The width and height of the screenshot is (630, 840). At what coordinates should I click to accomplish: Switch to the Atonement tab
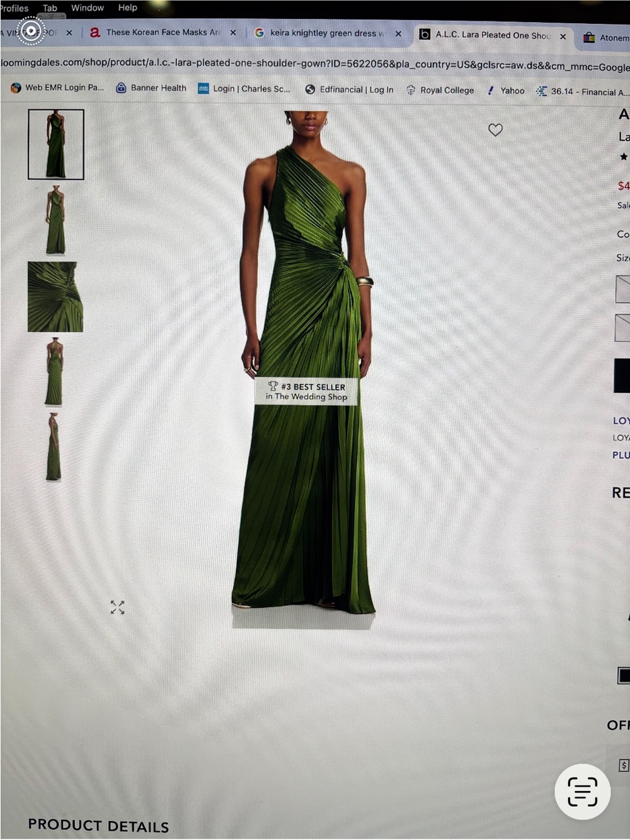coord(605,38)
